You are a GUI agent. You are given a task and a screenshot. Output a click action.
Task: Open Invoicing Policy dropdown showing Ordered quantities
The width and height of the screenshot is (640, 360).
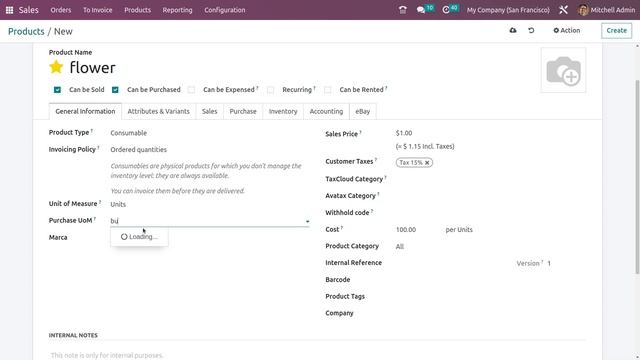pos(210,150)
